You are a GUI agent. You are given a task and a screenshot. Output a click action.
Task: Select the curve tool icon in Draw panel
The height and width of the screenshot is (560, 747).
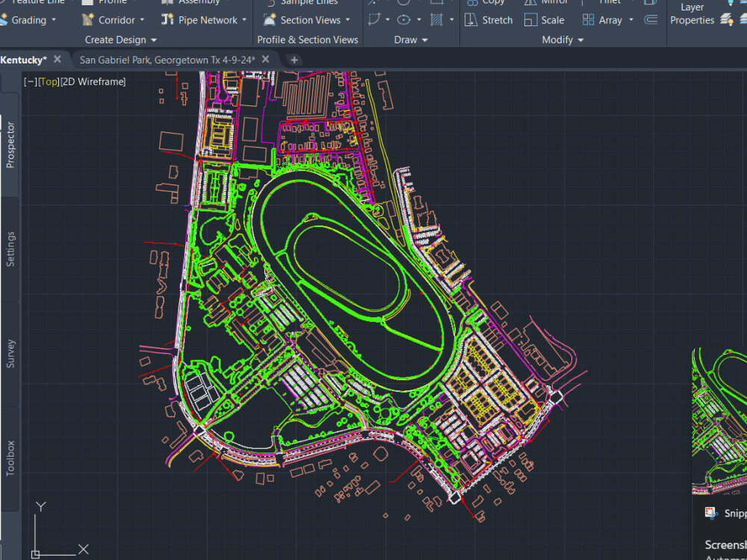coord(374,19)
